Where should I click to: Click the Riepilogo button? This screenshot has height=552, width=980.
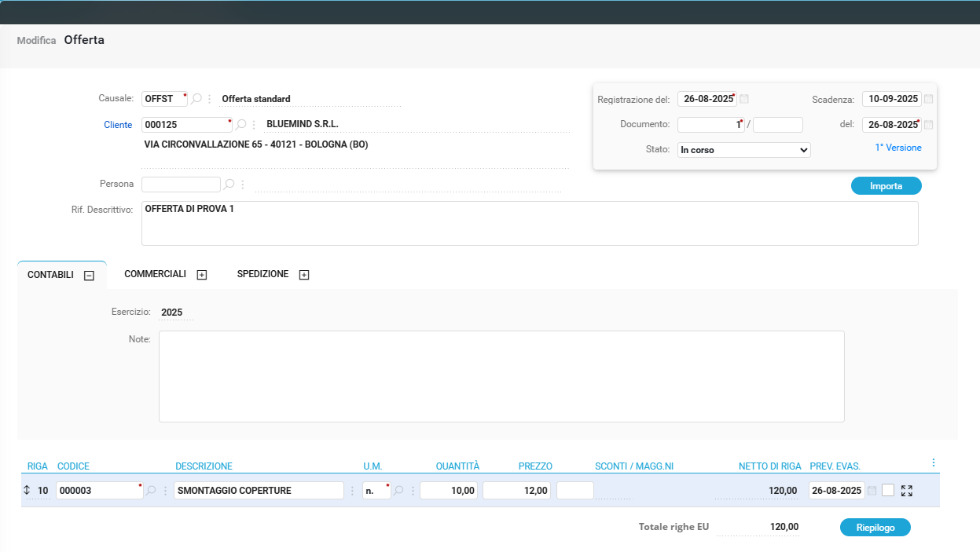pyautogui.click(x=875, y=528)
